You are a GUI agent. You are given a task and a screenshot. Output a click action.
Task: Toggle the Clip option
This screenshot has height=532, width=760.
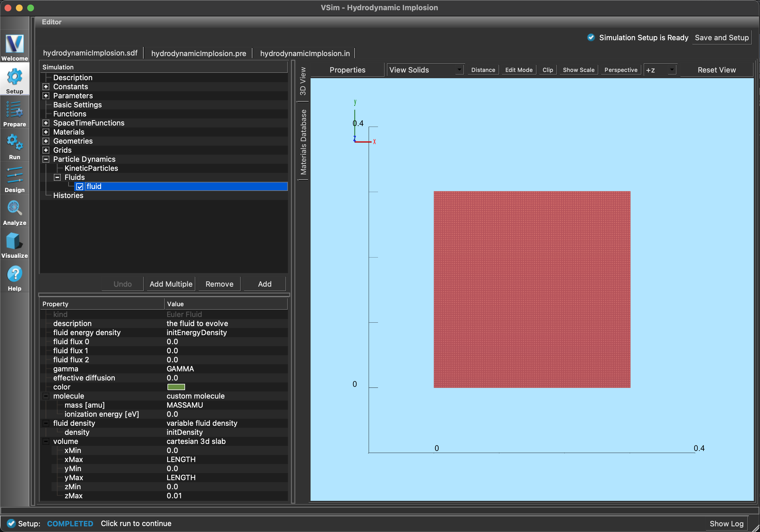[x=547, y=70]
